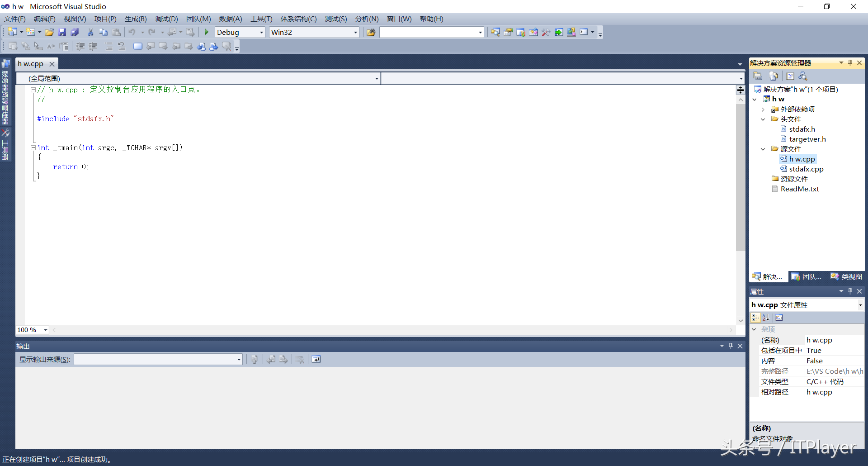
Task: Click the find text combo box in toolbar
Action: pyautogui.click(x=432, y=33)
